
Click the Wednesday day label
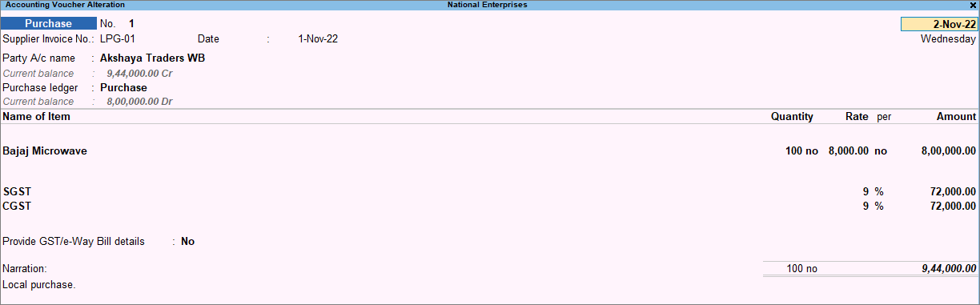948,38
